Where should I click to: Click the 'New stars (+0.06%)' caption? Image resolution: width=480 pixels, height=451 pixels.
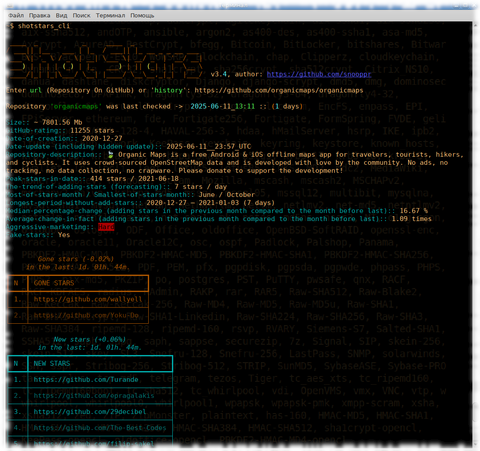(x=90, y=339)
